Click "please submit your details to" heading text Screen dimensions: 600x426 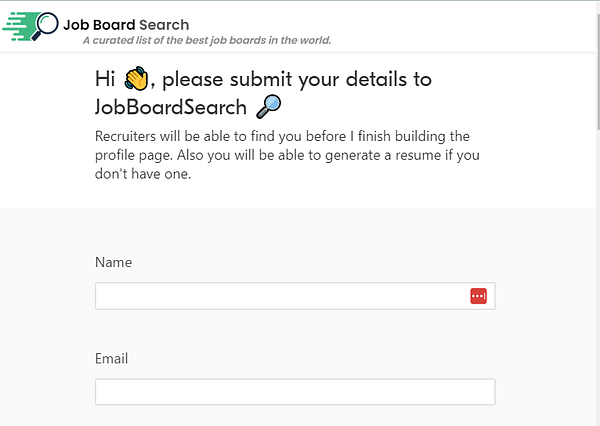pyautogui.click(x=297, y=78)
